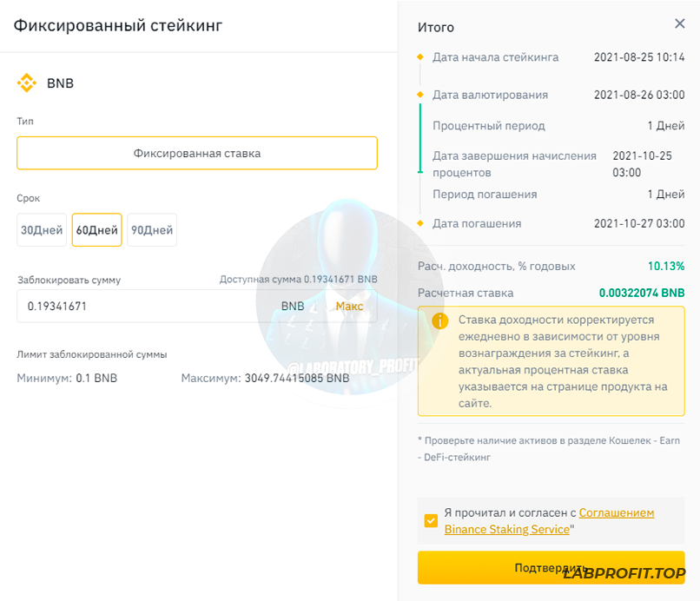700x601 pixels.
Task: Click the warning info icon in yellow notice
Action: (440, 321)
